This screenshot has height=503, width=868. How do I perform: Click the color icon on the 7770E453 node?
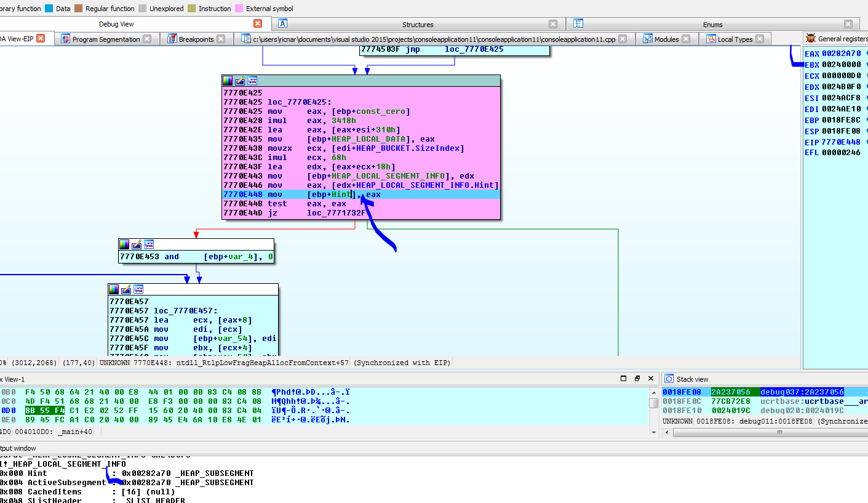click(124, 244)
